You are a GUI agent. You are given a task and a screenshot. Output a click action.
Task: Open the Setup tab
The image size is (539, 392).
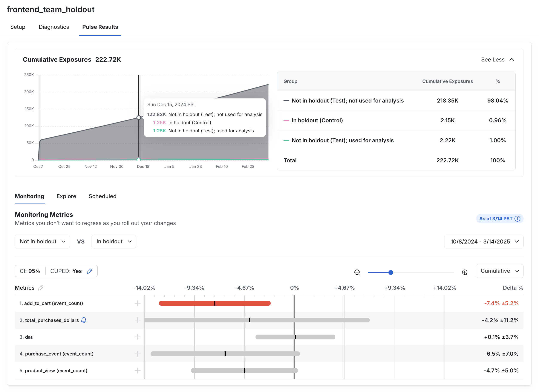tap(18, 27)
